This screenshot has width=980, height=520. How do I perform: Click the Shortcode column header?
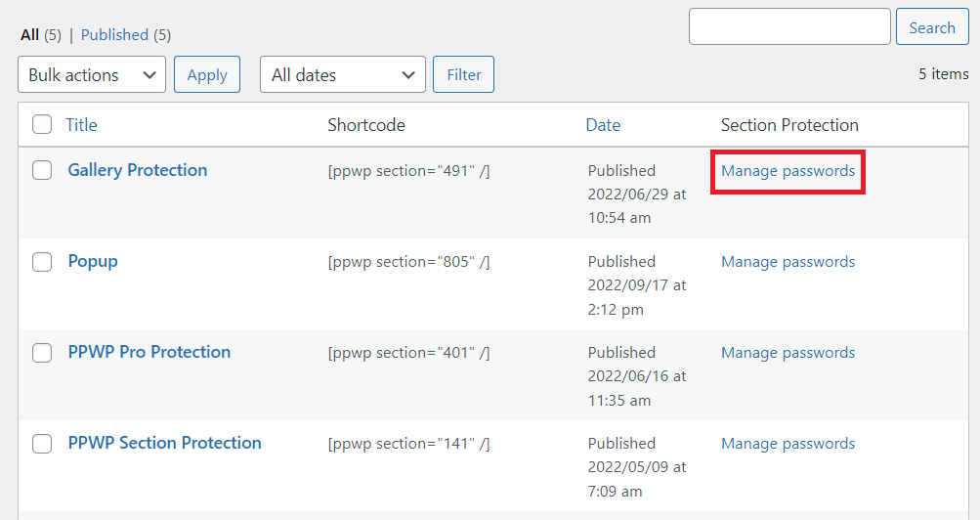coord(366,125)
